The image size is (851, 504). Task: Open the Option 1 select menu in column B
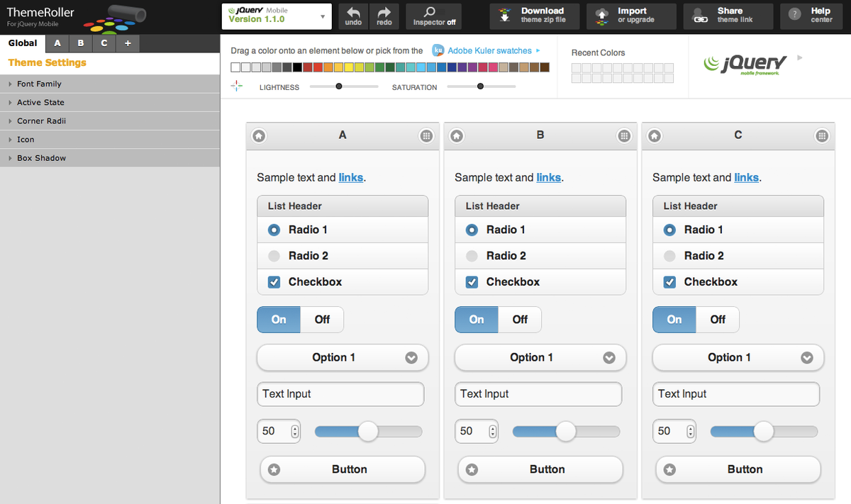point(540,357)
